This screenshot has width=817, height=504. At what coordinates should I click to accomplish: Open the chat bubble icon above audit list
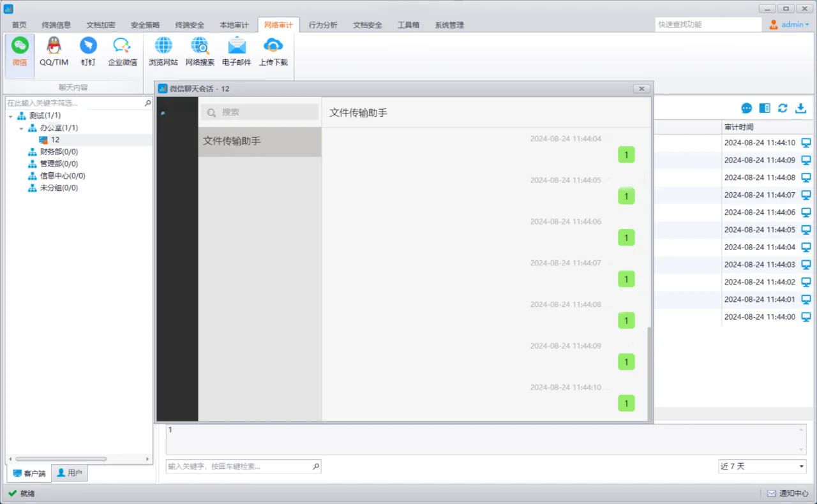[746, 108]
